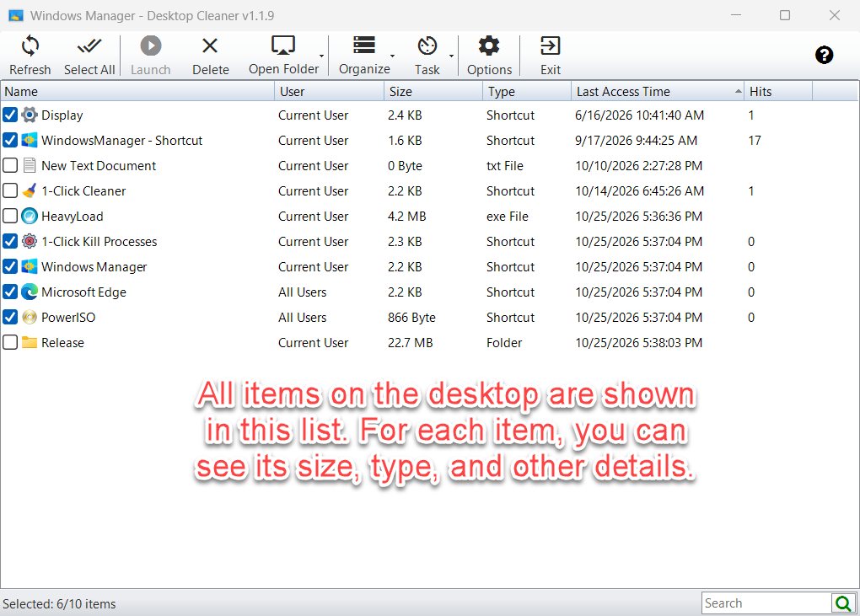Uncheck the 1-Click Kill Processes checkbox
Screen dimensions: 860x616
click(x=10, y=241)
